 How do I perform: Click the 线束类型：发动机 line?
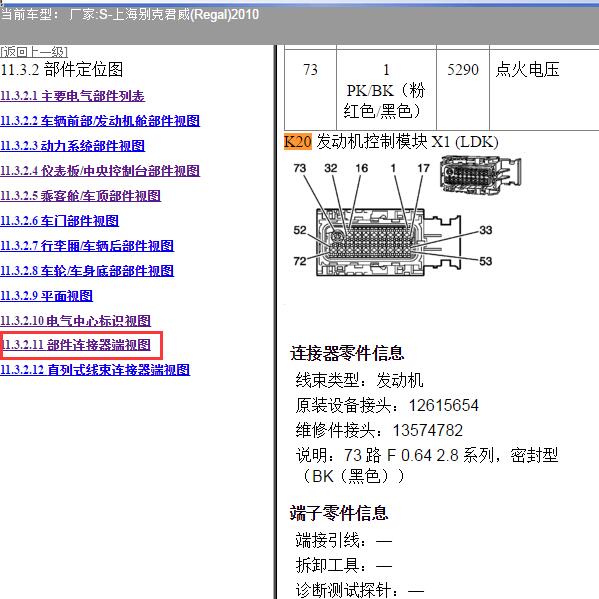click(x=359, y=380)
